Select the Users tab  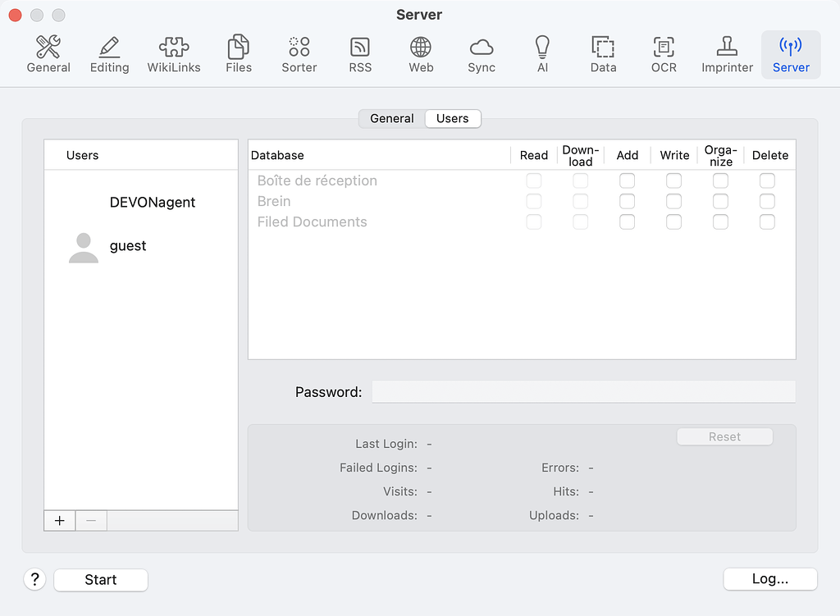point(452,118)
